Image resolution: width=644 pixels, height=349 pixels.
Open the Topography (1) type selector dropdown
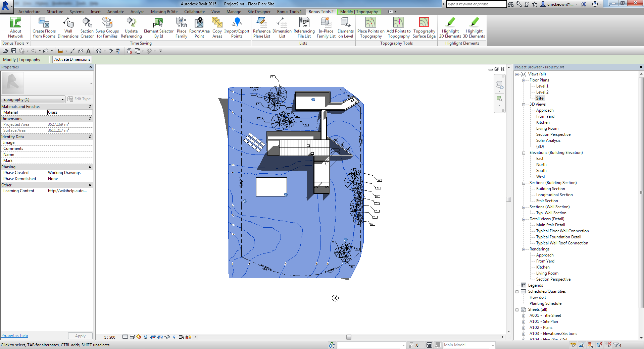tap(62, 99)
